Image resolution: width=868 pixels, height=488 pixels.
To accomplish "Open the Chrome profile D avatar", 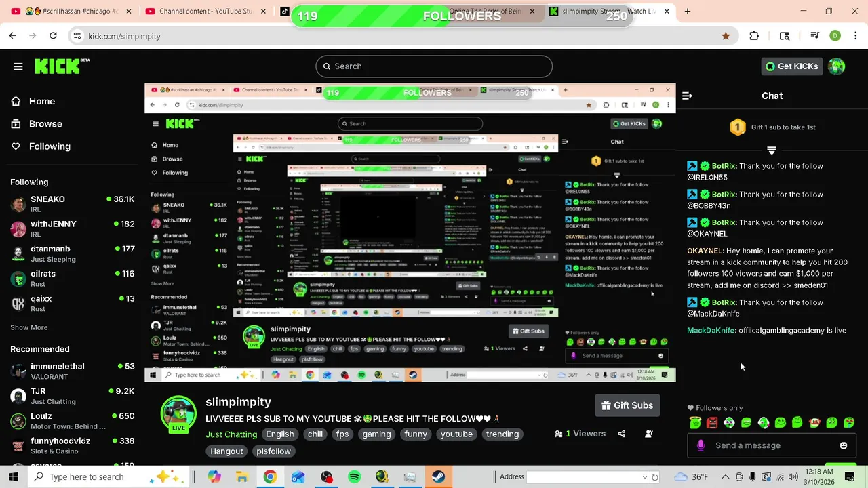I will [835, 36].
